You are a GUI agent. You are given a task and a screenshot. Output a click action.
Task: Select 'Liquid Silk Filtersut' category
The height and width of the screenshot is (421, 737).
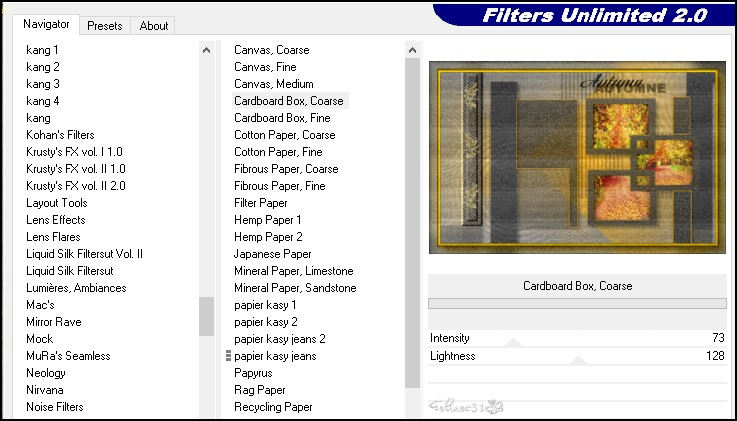click(x=70, y=271)
